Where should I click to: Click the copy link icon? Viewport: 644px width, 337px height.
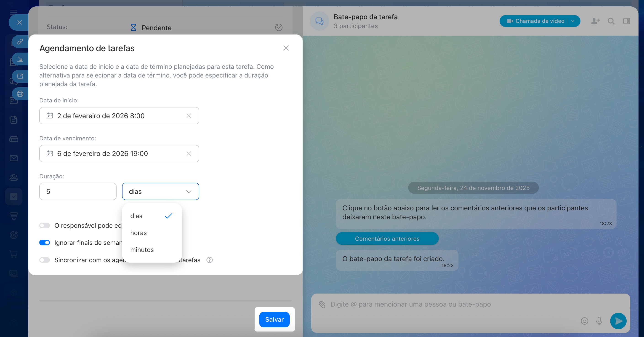[20, 42]
